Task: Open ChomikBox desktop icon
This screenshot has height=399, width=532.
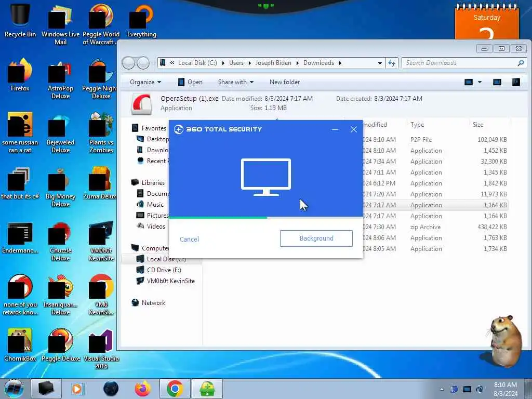Action: click(20, 344)
